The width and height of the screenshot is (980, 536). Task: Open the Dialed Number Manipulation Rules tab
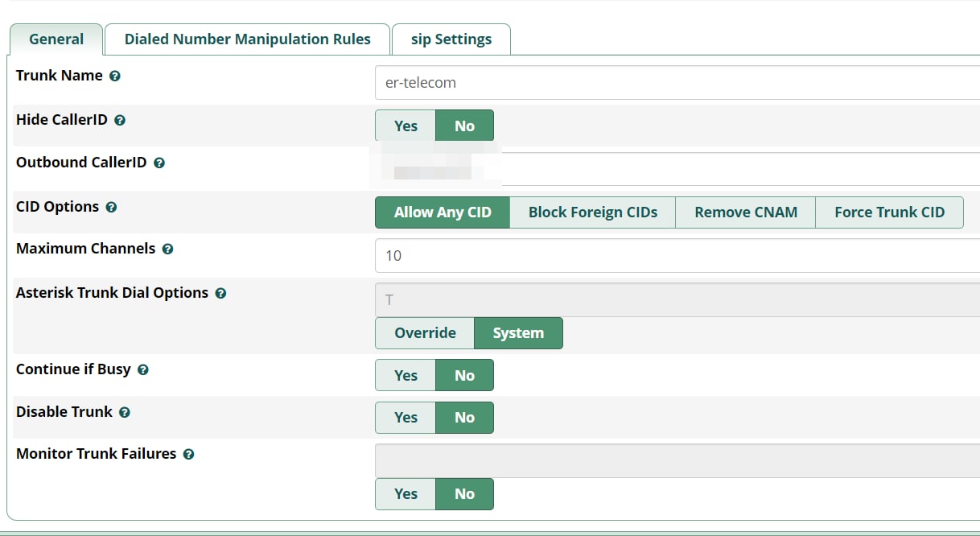tap(247, 39)
